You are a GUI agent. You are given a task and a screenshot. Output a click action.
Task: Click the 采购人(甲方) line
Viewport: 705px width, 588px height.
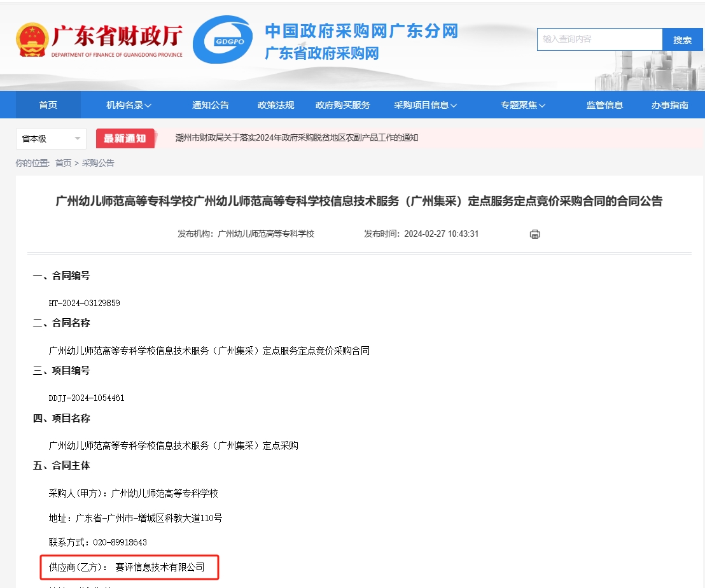point(133,494)
